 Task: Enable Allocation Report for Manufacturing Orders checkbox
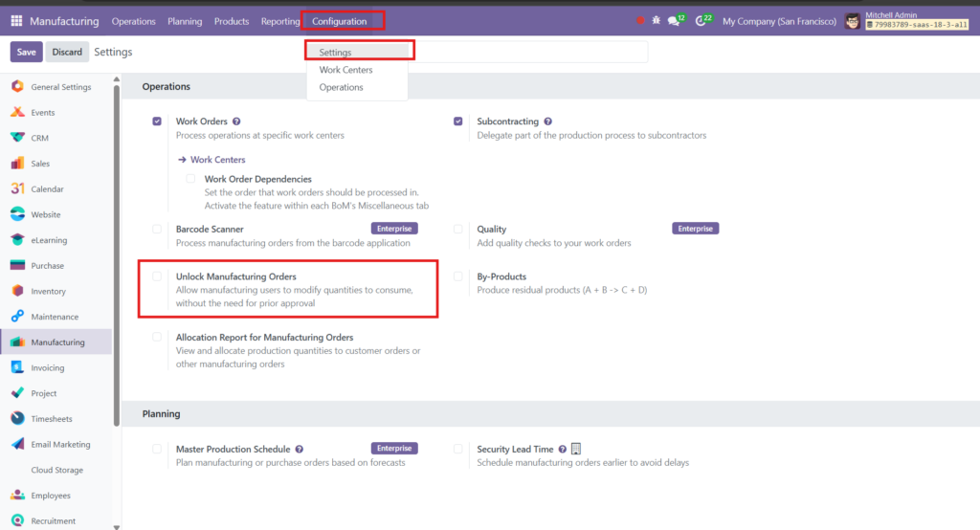(157, 337)
